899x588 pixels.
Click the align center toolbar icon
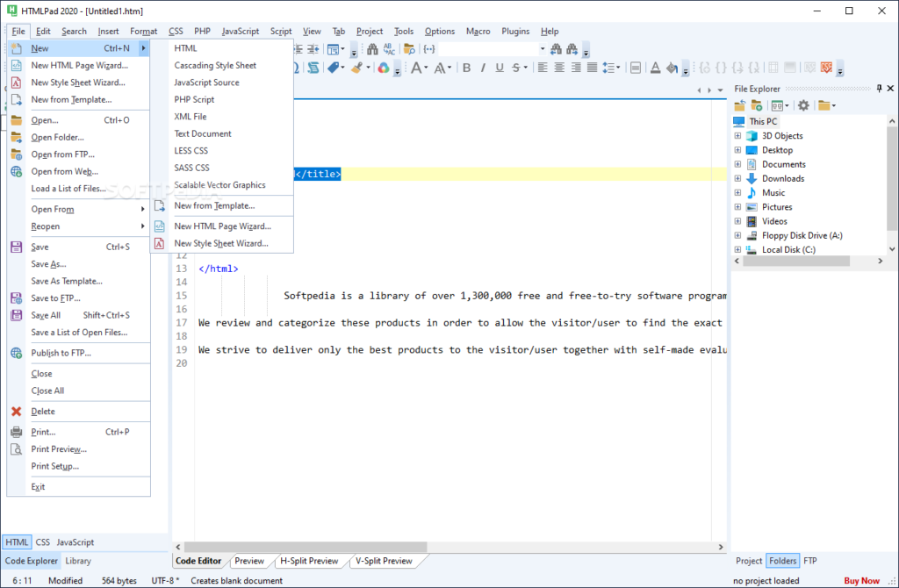click(x=559, y=68)
